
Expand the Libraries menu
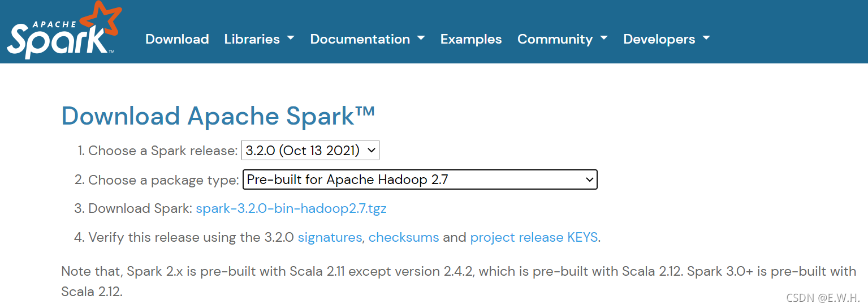click(x=259, y=39)
